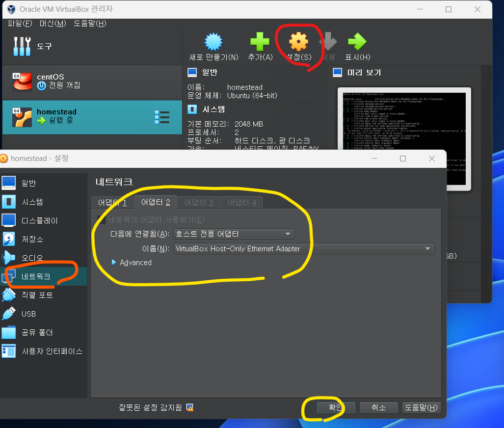The width and height of the screenshot is (504, 428).
Task: Click the General (일반) section icon in details
Action: coord(192,72)
